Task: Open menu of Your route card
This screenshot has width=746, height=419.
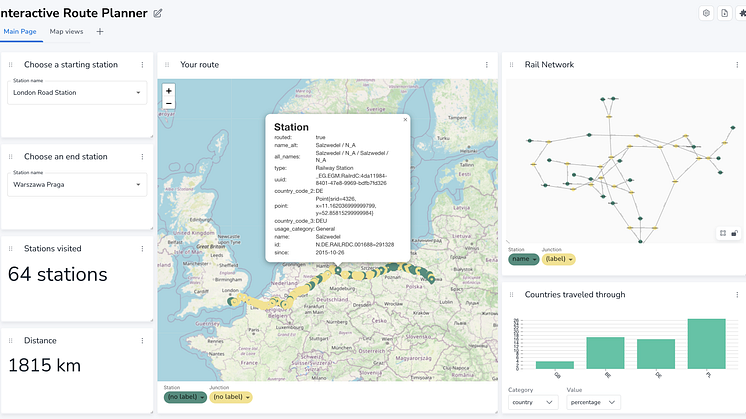Action: click(x=486, y=65)
